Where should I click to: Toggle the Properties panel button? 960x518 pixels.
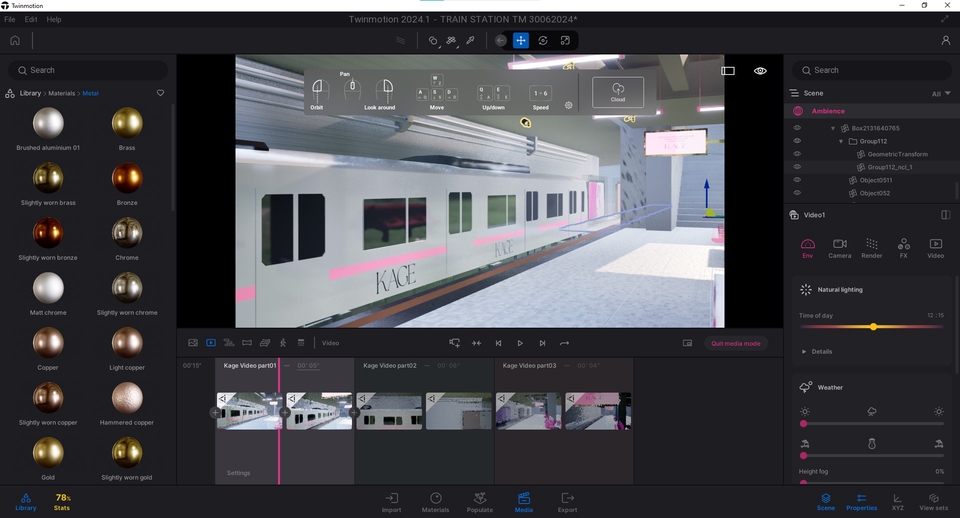(861, 502)
